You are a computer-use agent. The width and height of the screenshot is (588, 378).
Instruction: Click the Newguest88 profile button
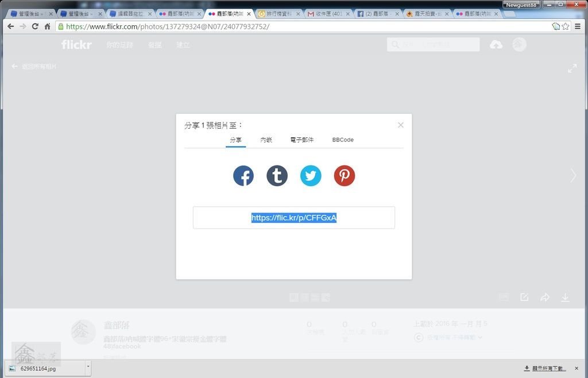521,5
